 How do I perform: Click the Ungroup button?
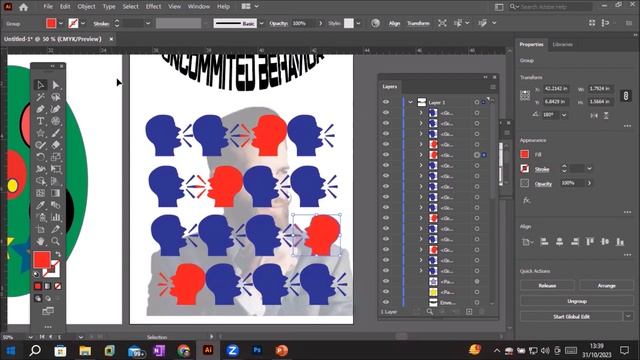[x=577, y=301]
